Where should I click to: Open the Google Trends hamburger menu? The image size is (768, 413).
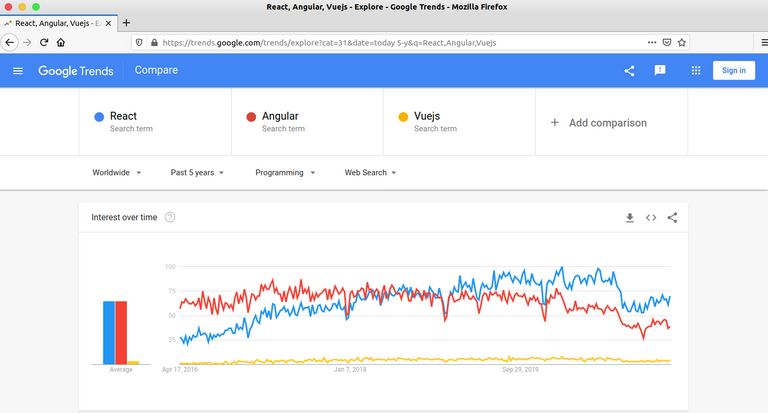click(18, 70)
